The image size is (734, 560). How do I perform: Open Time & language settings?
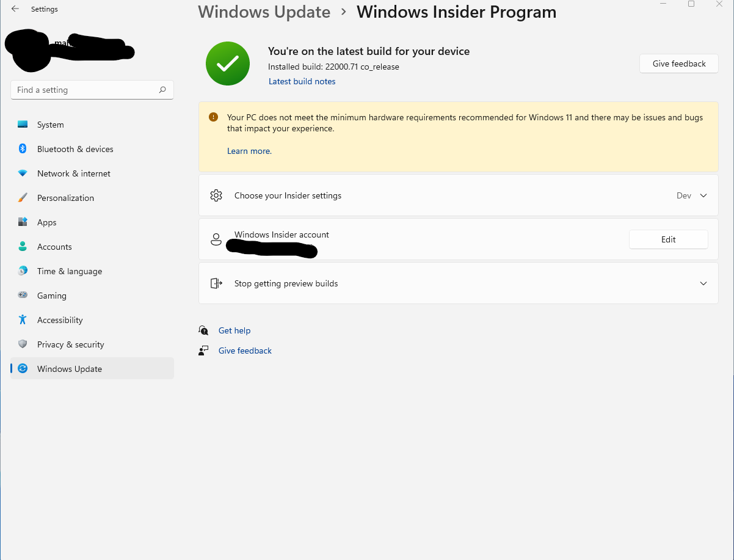(x=92, y=271)
